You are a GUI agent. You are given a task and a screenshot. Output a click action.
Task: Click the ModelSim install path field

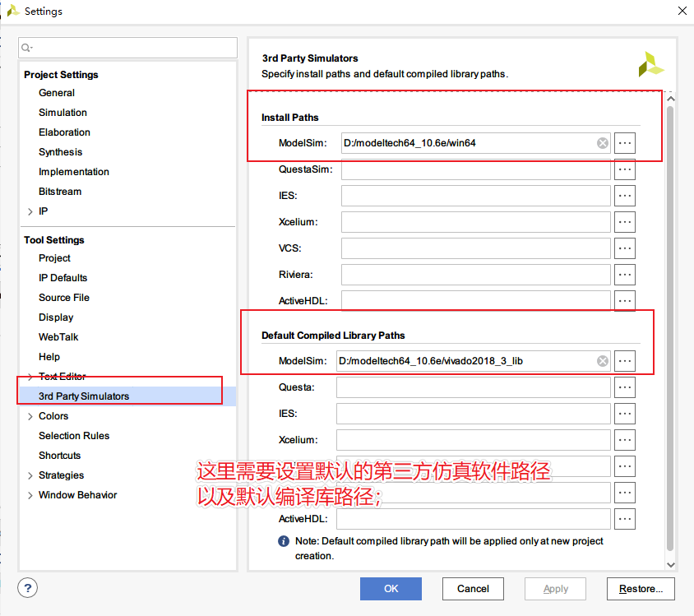[x=476, y=143]
